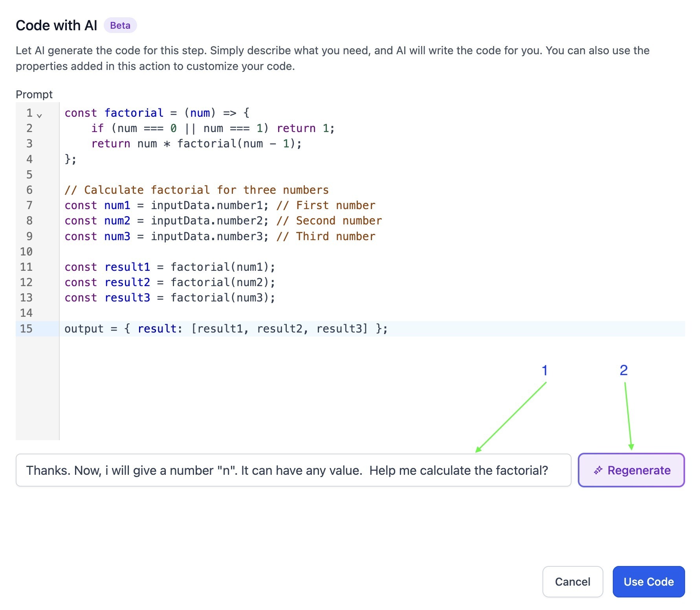
Task: Click the Prompt label
Action: tap(34, 94)
